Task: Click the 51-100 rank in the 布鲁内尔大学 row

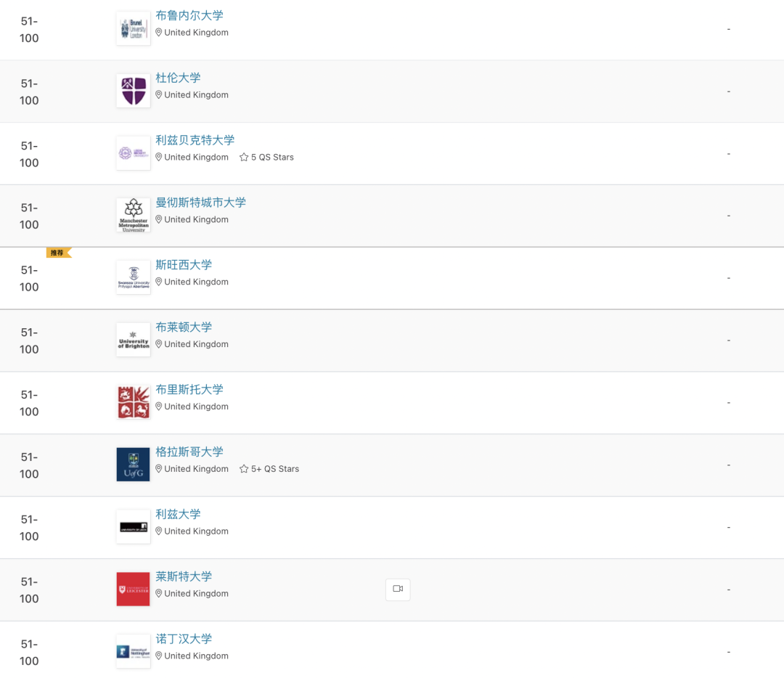Action: 29,30
